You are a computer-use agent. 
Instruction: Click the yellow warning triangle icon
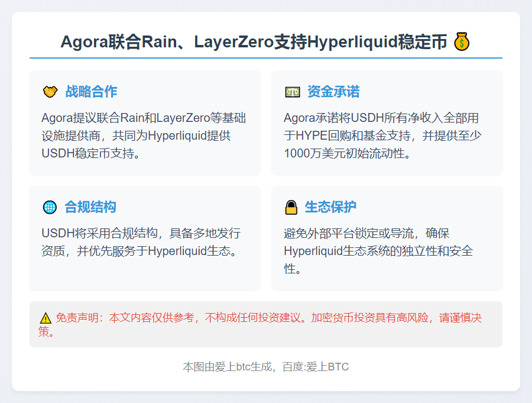tap(46, 318)
